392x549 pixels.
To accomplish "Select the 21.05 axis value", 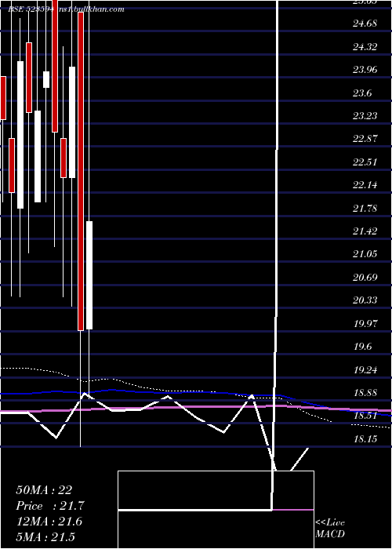I will [x=365, y=254].
